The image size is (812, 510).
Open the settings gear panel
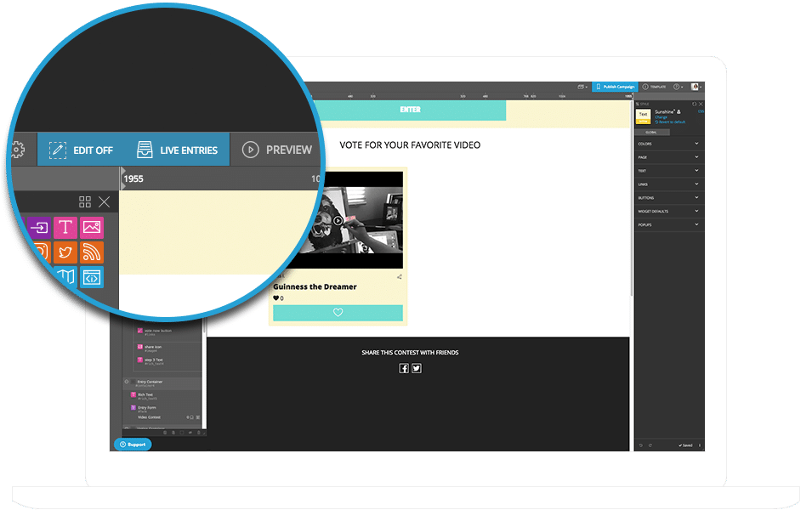[17, 149]
